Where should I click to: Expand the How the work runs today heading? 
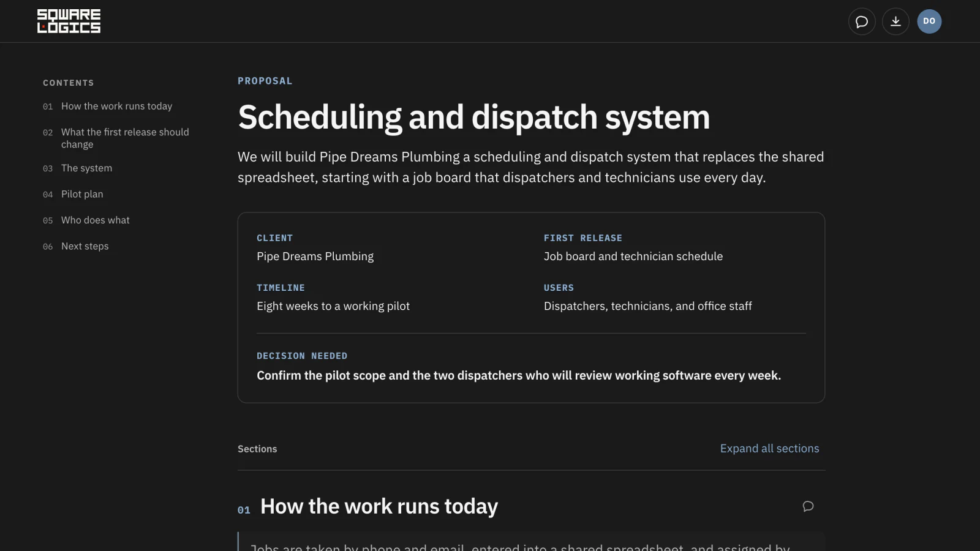coord(379,507)
